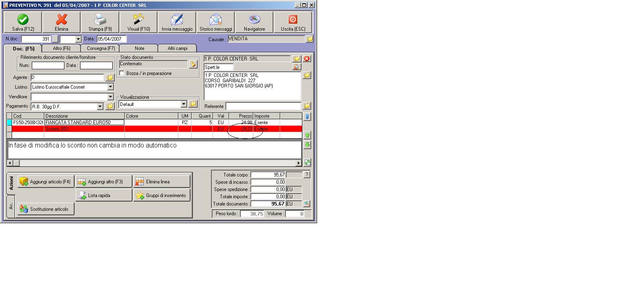Click the magnifier icon beside Totale documento
Screen dimensions: 644x299
click(x=307, y=204)
